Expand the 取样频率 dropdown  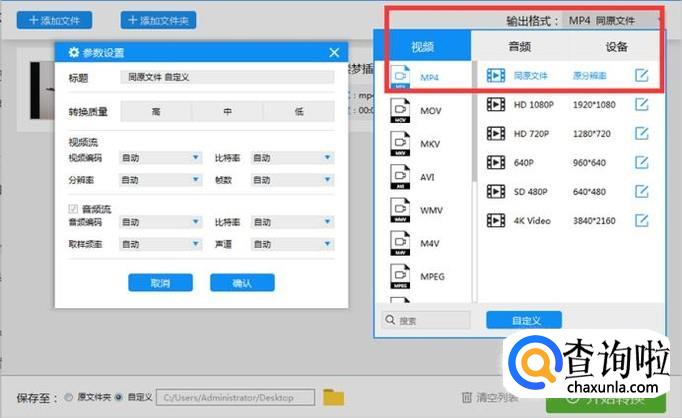pyautogui.click(x=160, y=243)
